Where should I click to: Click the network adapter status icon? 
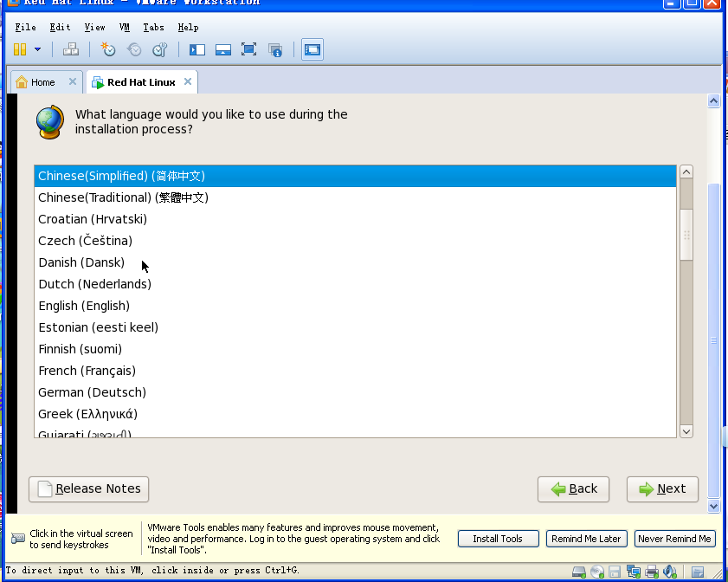coord(634,572)
